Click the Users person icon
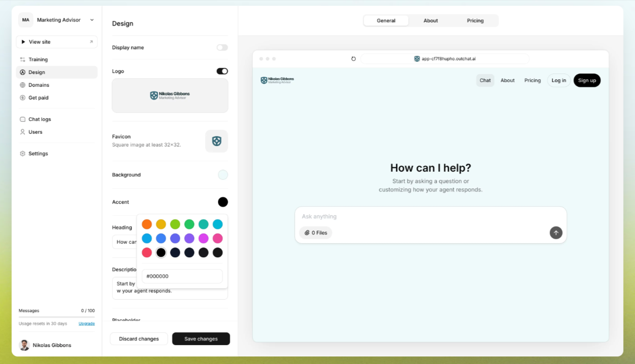The height and width of the screenshot is (364, 635). click(x=22, y=132)
